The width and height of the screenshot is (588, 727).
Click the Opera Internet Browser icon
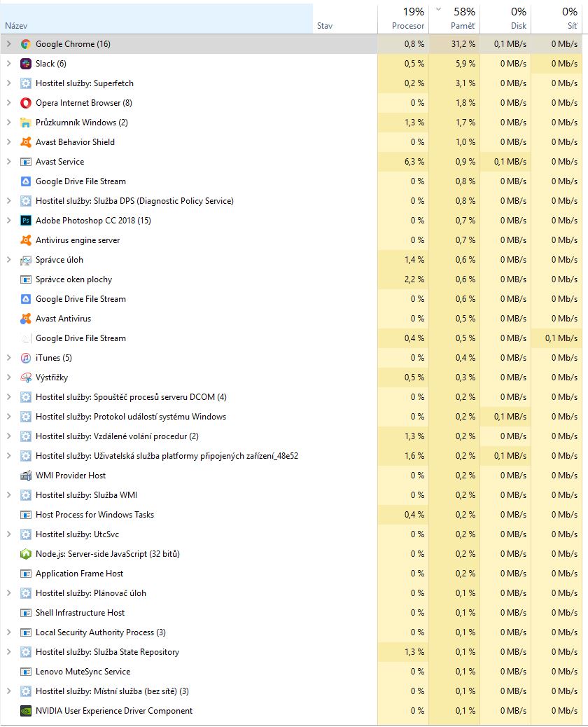click(x=26, y=103)
